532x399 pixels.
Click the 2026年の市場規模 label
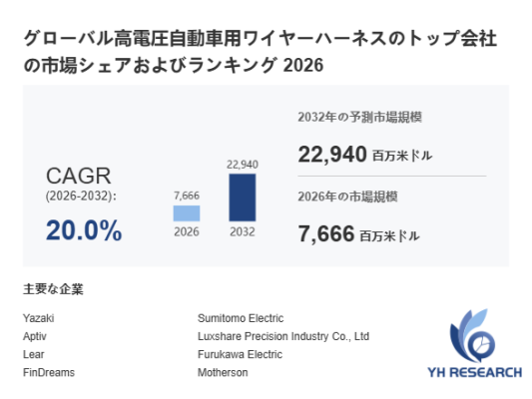(x=347, y=197)
